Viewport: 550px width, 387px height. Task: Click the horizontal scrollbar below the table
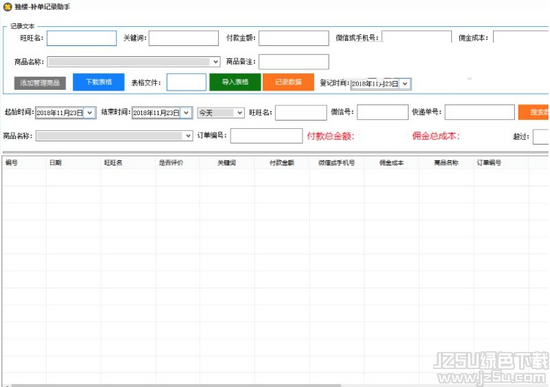[x=175, y=385]
